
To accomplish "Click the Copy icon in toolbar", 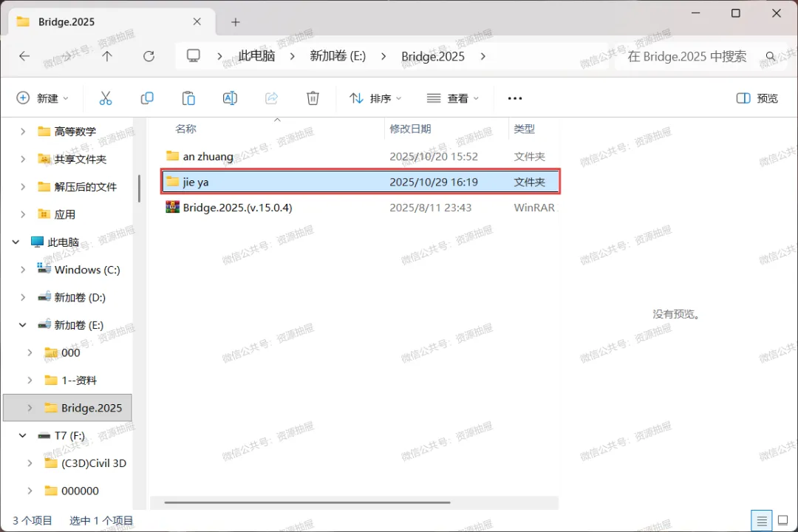I will coord(147,98).
